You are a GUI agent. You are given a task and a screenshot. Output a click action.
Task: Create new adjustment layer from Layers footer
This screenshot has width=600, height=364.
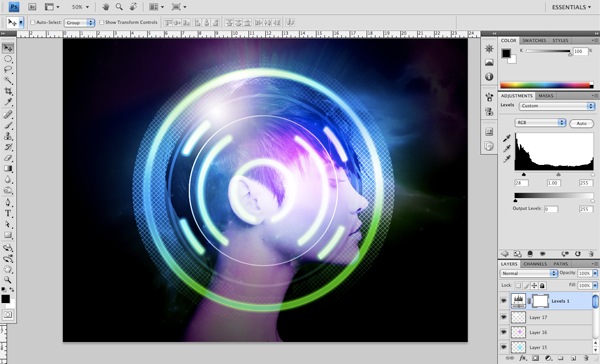coord(548,359)
